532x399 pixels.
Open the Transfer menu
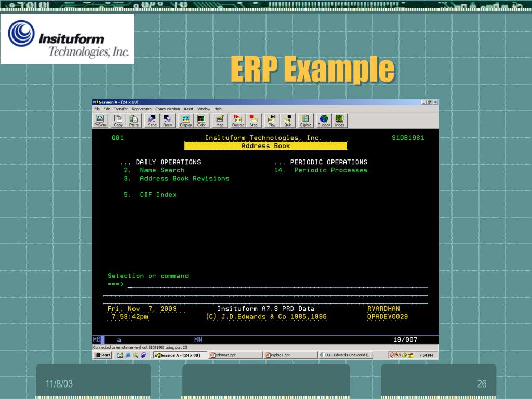click(121, 109)
